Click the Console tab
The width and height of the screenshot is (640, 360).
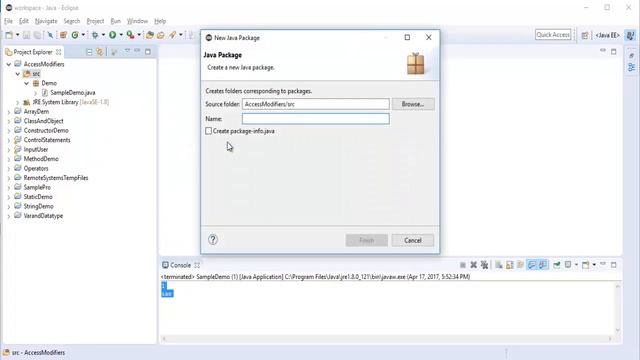(180, 265)
